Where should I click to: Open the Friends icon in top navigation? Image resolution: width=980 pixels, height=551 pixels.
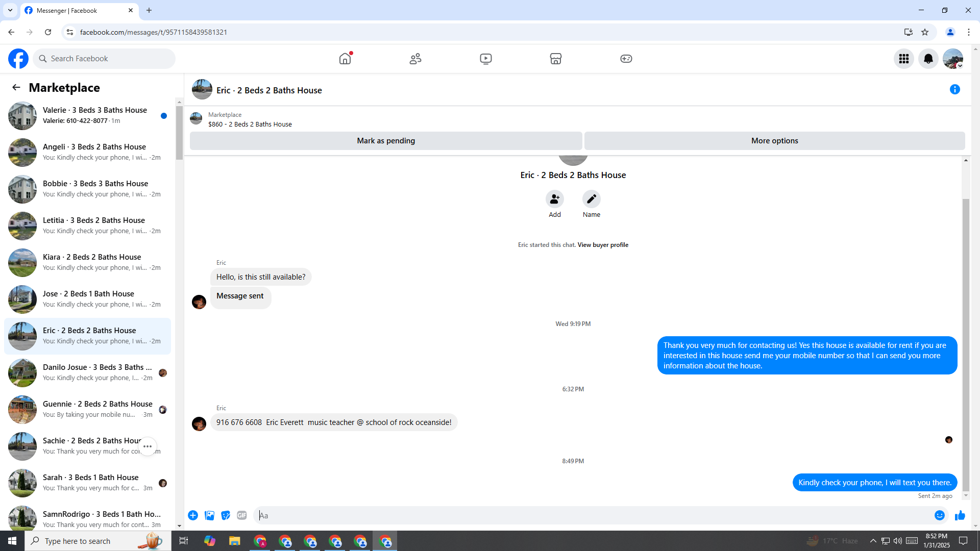click(x=415, y=59)
